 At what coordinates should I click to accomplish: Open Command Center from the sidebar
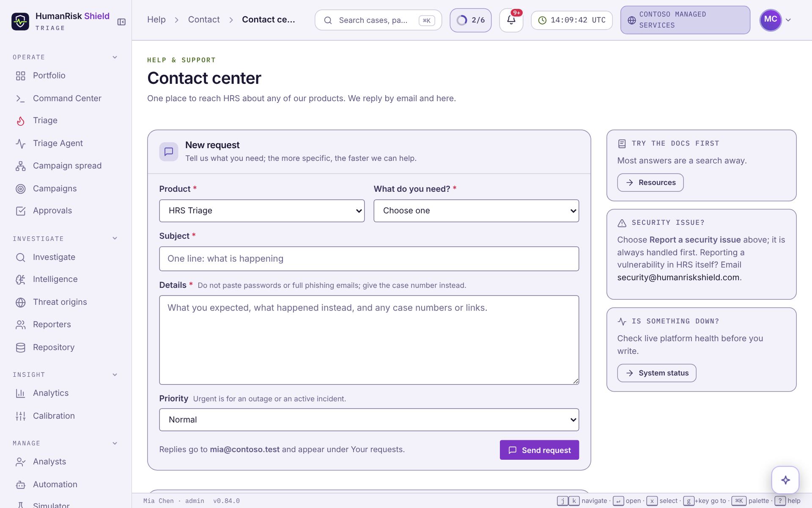pos(66,98)
